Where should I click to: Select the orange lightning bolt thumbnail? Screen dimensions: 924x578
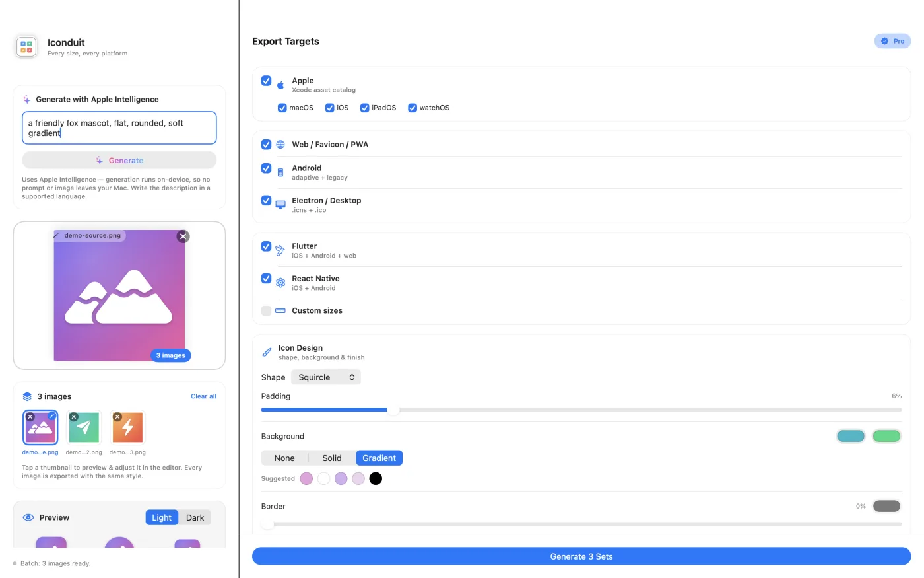pyautogui.click(x=127, y=427)
